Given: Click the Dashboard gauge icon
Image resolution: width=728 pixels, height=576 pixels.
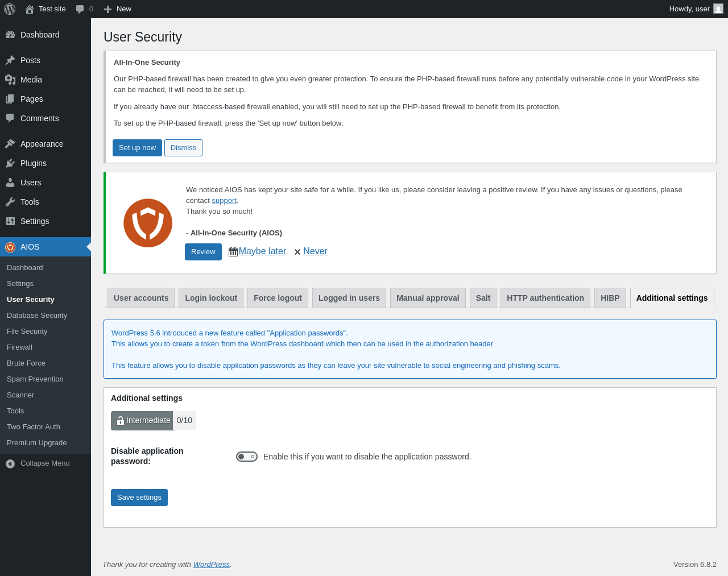Looking at the screenshot, I should (10, 35).
